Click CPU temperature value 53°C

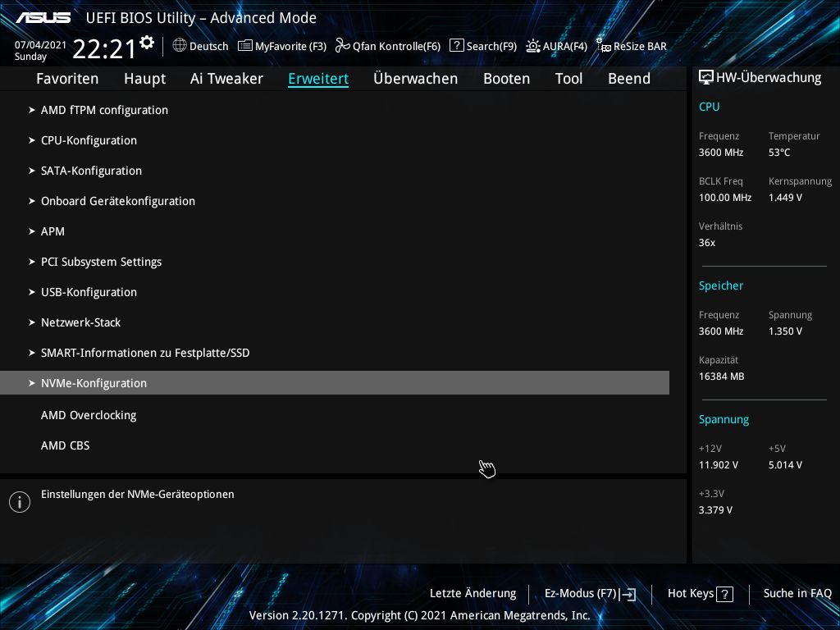click(779, 153)
